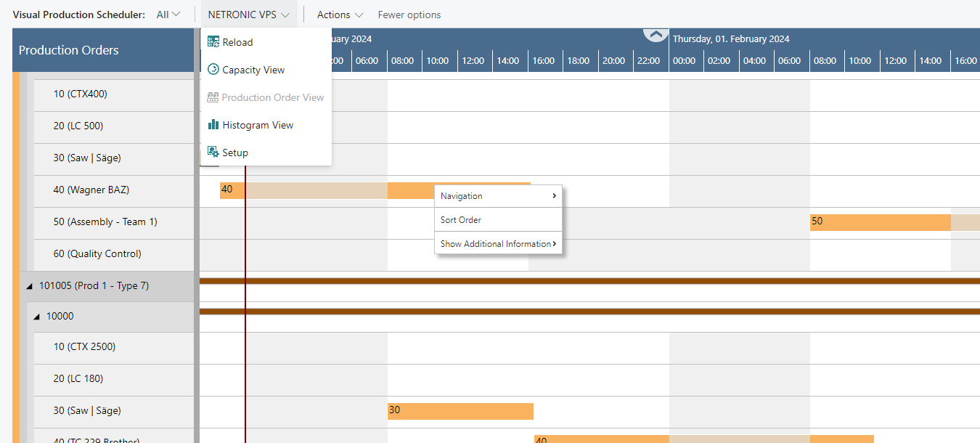The height and width of the screenshot is (443, 980).
Task: Collapse the timeline scale with the chevron icon
Action: [655, 34]
